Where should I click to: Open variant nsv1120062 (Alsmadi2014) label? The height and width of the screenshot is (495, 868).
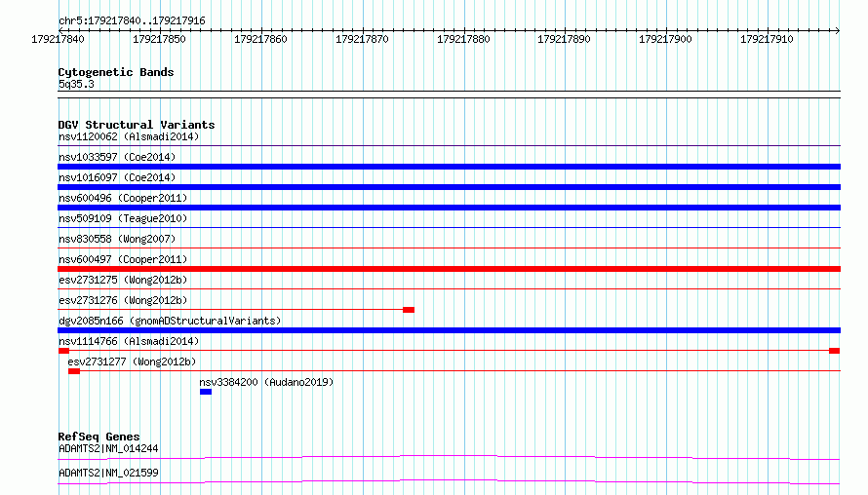click(x=129, y=136)
